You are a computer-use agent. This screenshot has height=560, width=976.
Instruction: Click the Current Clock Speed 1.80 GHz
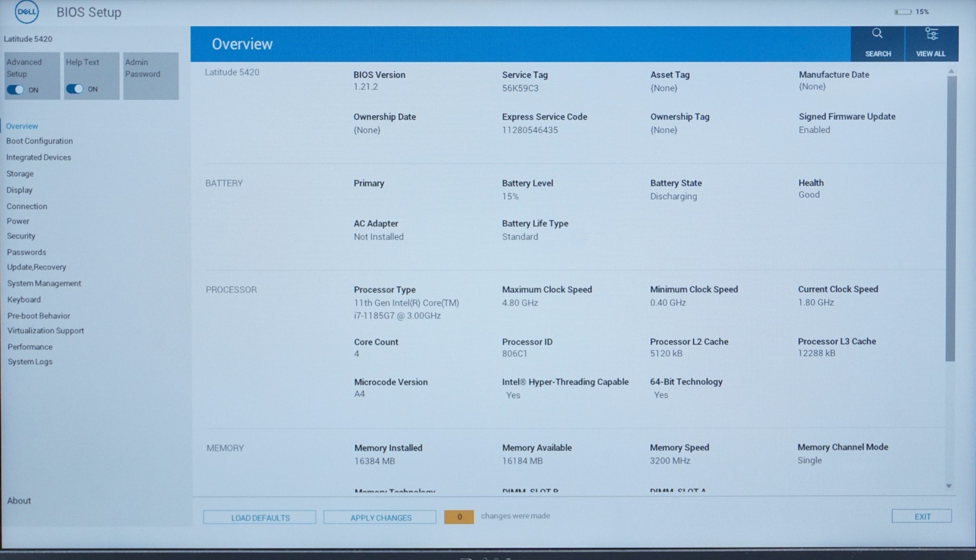816,303
